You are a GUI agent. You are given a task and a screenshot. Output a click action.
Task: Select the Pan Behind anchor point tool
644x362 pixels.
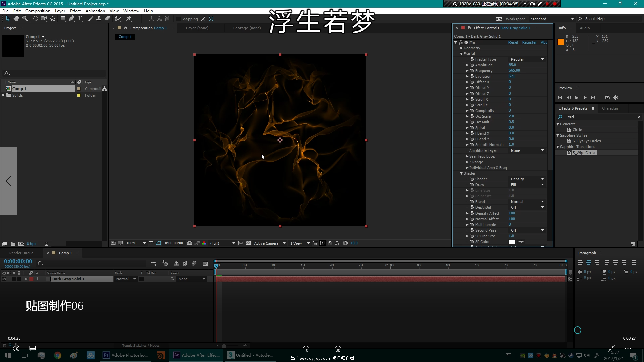tap(53, 19)
